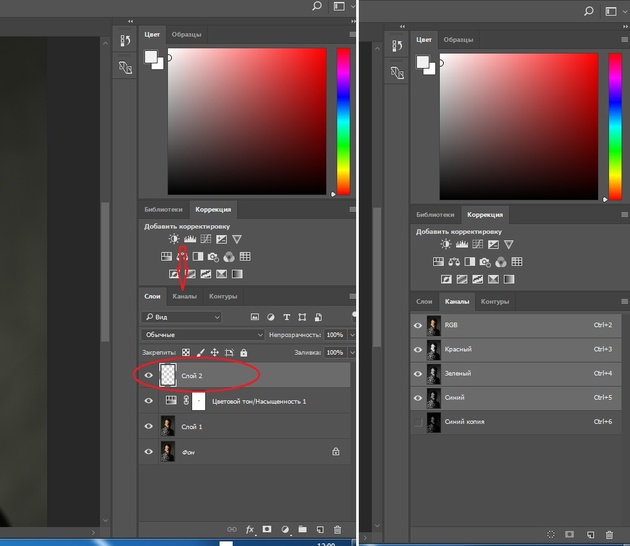The height and width of the screenshot is (546, 630).
Task: Click the trash icon in the Layers panel
Action: (338, 530)
